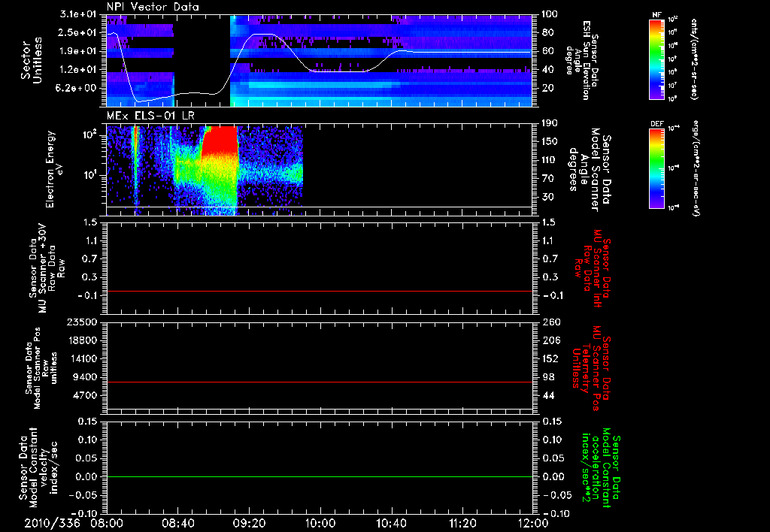Click the '6.2e+00' sector axis value
This screenshot has width=770, height=532.
(x=78, y=89)
